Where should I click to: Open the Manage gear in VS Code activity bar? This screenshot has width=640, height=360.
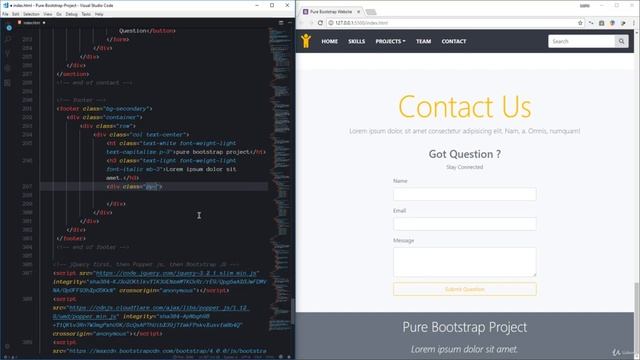coord(8,346)
